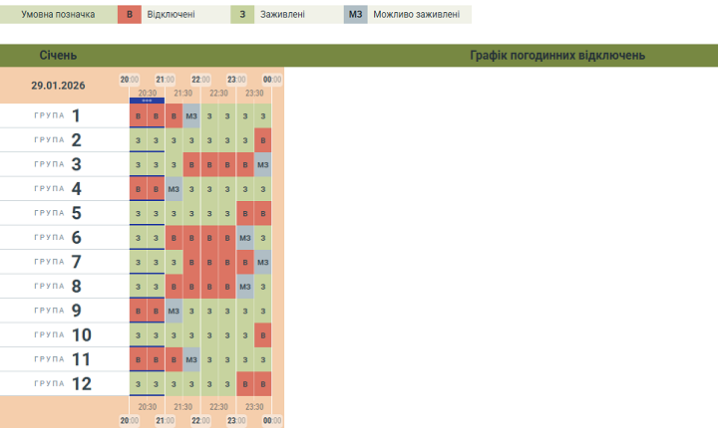The height and width of the screenshot is (428, 718).
Task: Select the МЗ cell in Група 1 row
Action: [192, 116]
